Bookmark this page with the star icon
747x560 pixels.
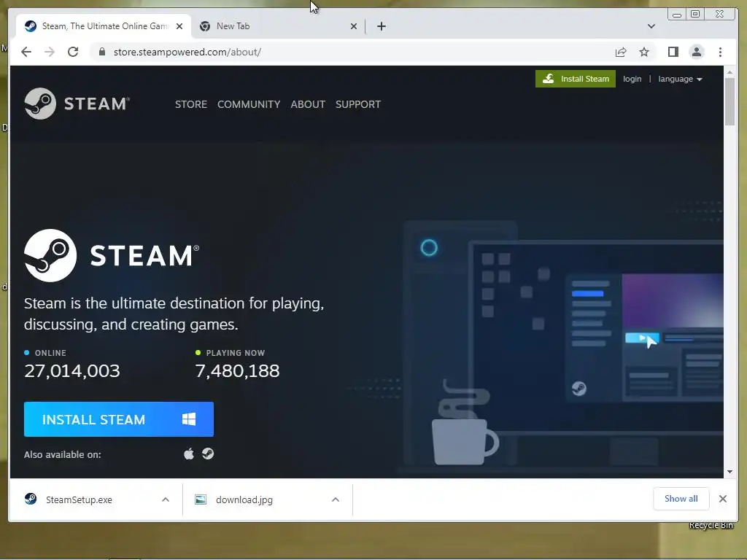tap(644, 52)
